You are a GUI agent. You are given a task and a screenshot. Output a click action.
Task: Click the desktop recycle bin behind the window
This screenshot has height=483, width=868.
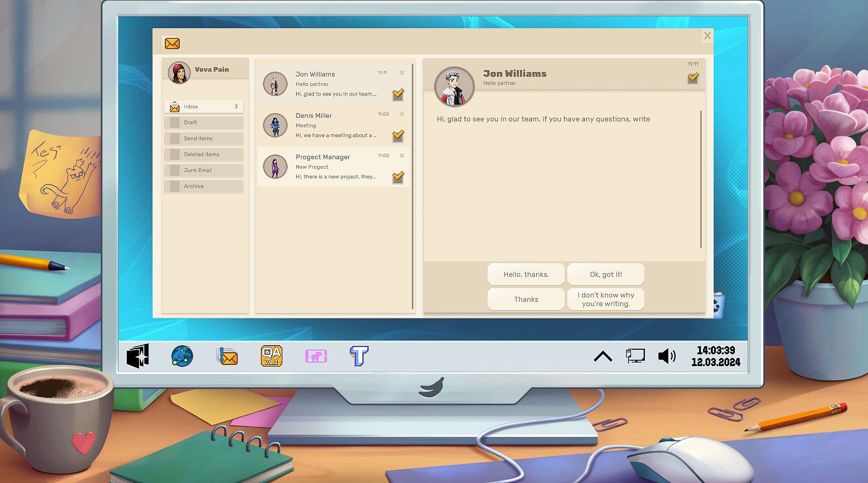(718, 305)
